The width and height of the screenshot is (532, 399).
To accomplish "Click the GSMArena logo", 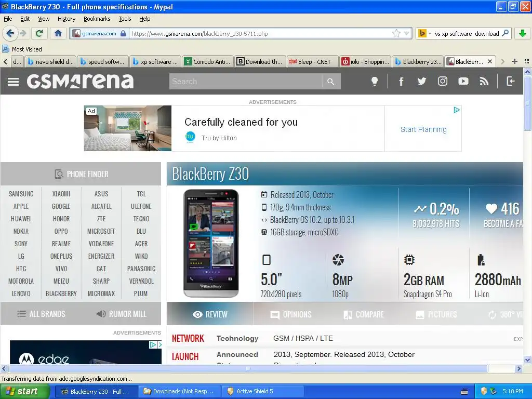I will tap(80, 81).
